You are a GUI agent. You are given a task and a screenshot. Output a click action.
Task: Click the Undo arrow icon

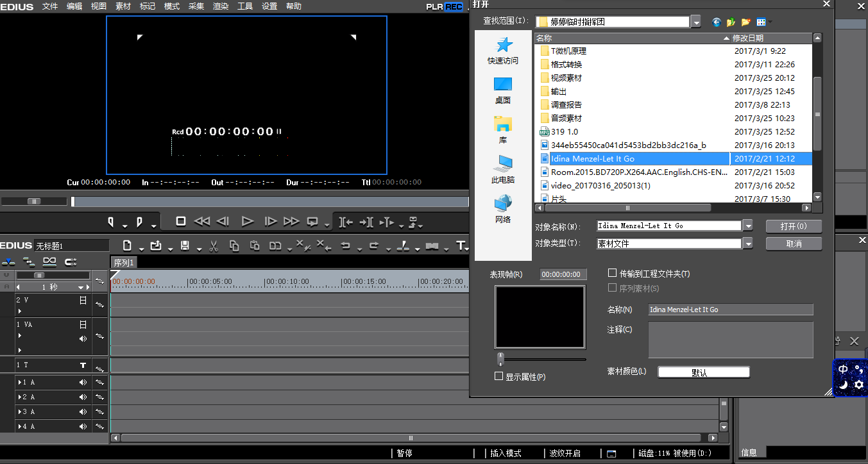pos(345,245)
